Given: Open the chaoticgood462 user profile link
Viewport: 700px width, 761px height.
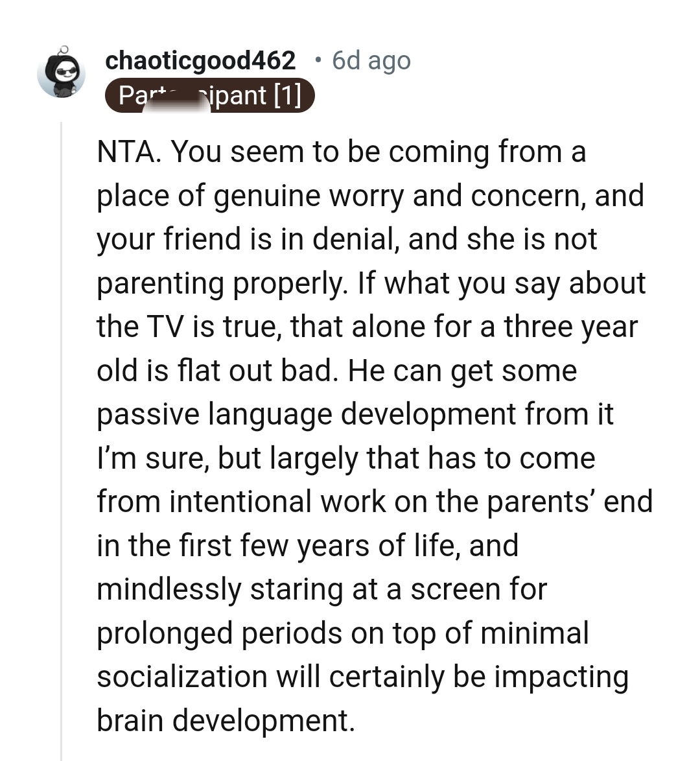Looking at the screenshot, I should (x=200, y=60).
